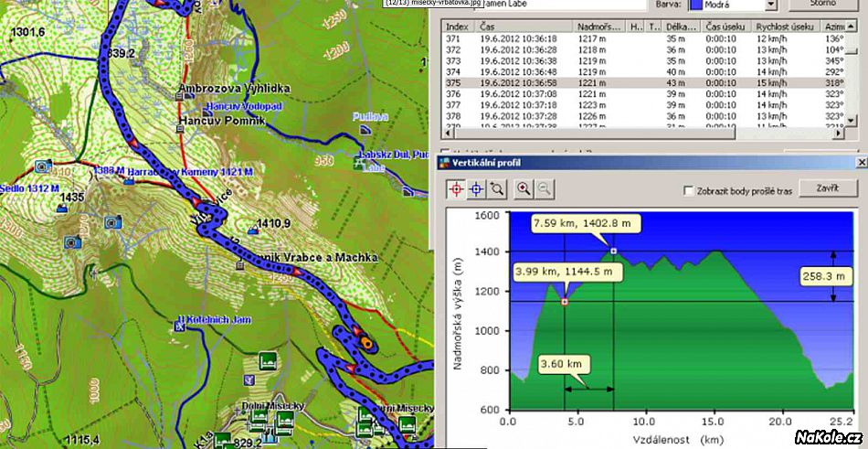868x449 pixels.
Task: Enable Zobrazit body prošlé tras checkbox
Action: click(x=689, y=191)
